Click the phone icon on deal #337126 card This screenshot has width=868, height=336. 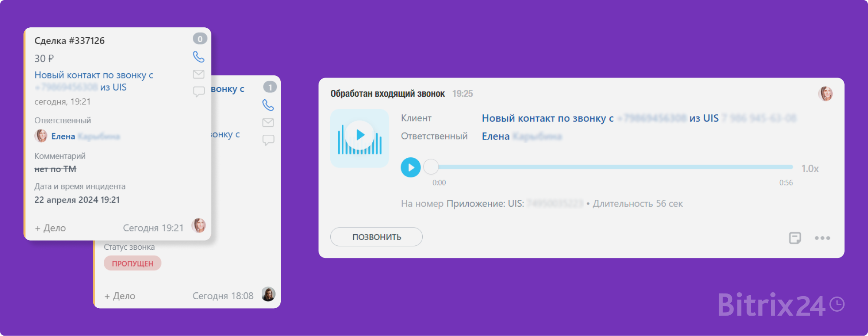(198, 57)
